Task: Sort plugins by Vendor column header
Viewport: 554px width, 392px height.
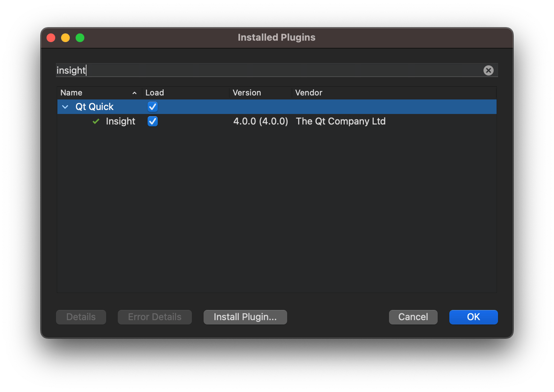Action: [308, 93]
